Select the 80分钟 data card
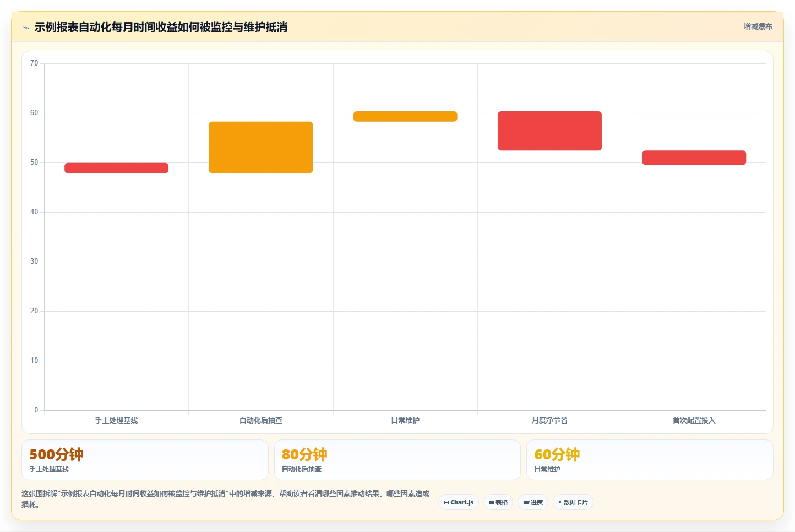The width and height of the screenshot is (795, 532). pos(397,460)
